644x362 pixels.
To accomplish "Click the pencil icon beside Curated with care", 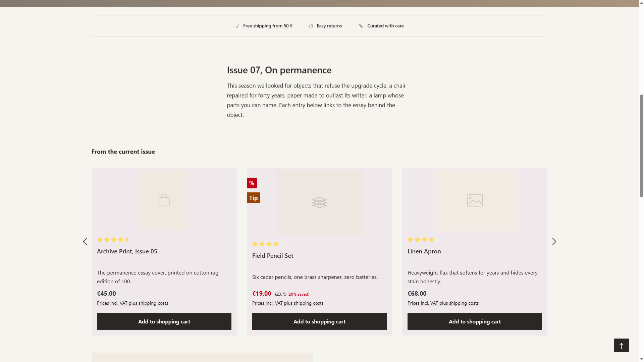I will [361, 26].
